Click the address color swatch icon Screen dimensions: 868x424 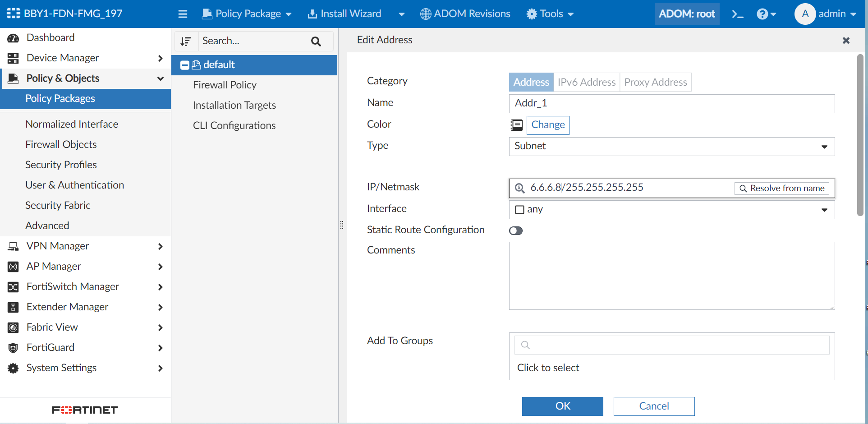(516, 125)
